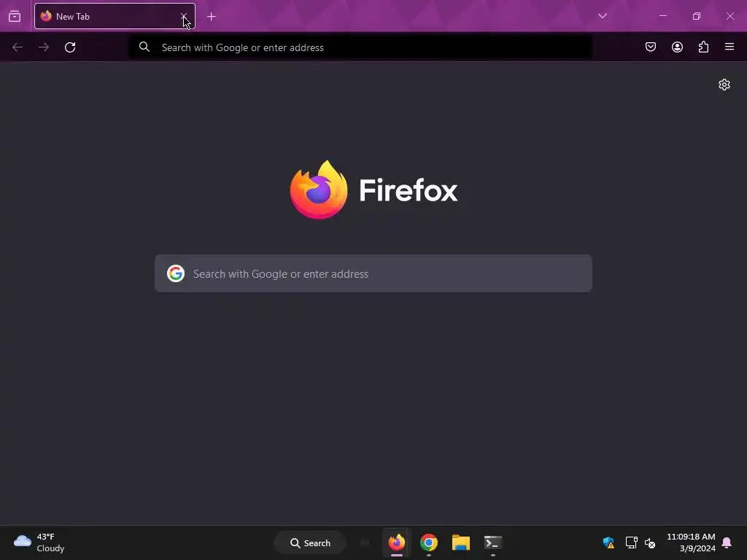Image resolution: width=747 pixels, height=560 pixels.
Task: Open the clock and date flyout
Action: [x=691, y=542]
